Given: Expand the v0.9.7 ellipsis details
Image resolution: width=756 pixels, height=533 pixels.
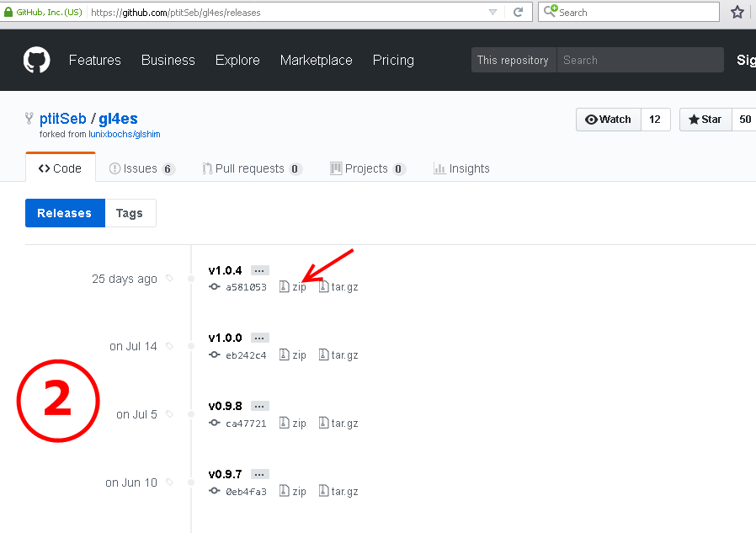Looking at the screenshot, I should (x=259, y=474).
